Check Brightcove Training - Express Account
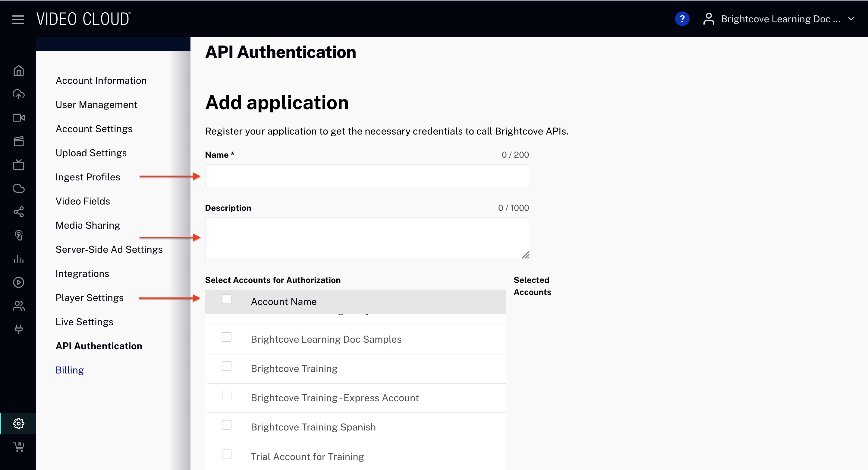The width and height of the screenshot is (868, 470). pyautogui.click(x=226, y=395)
